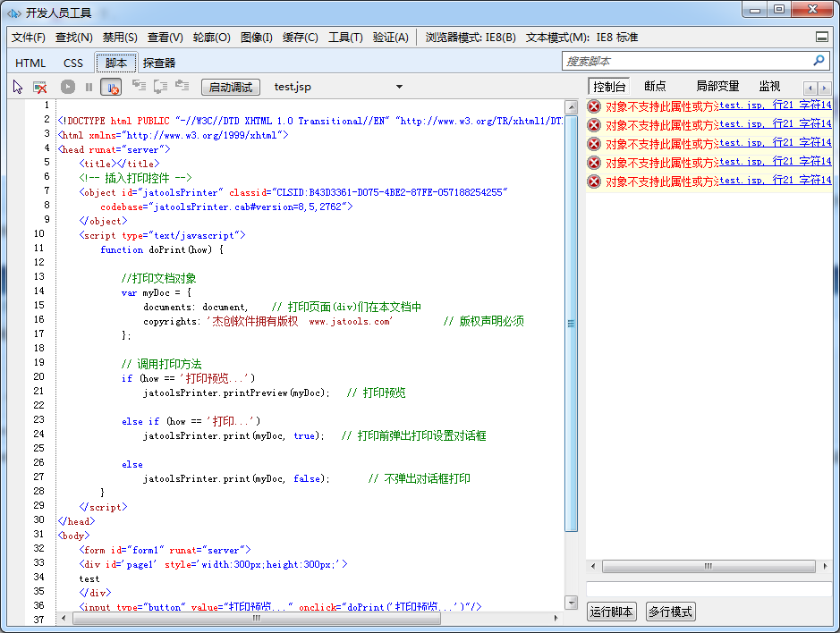Select test.jsp in script selector

point(293,87)
